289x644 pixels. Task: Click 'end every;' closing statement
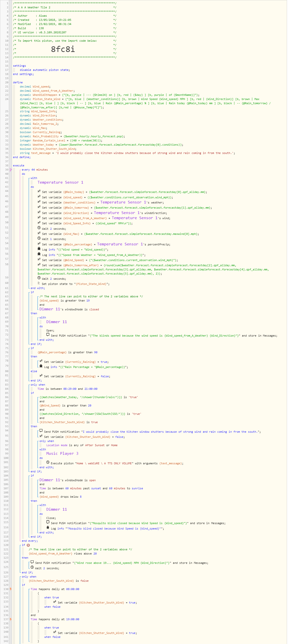(x=30, y=541)
